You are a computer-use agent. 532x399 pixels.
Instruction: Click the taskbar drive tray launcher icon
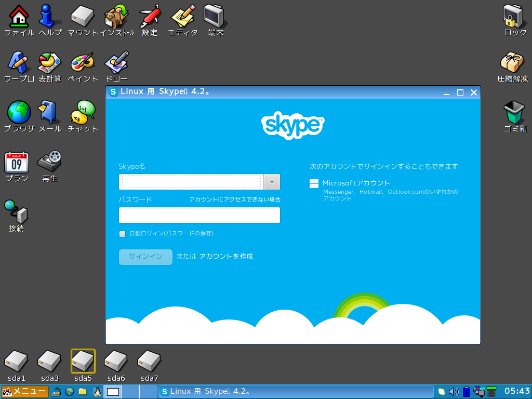[x=56, y=392]
